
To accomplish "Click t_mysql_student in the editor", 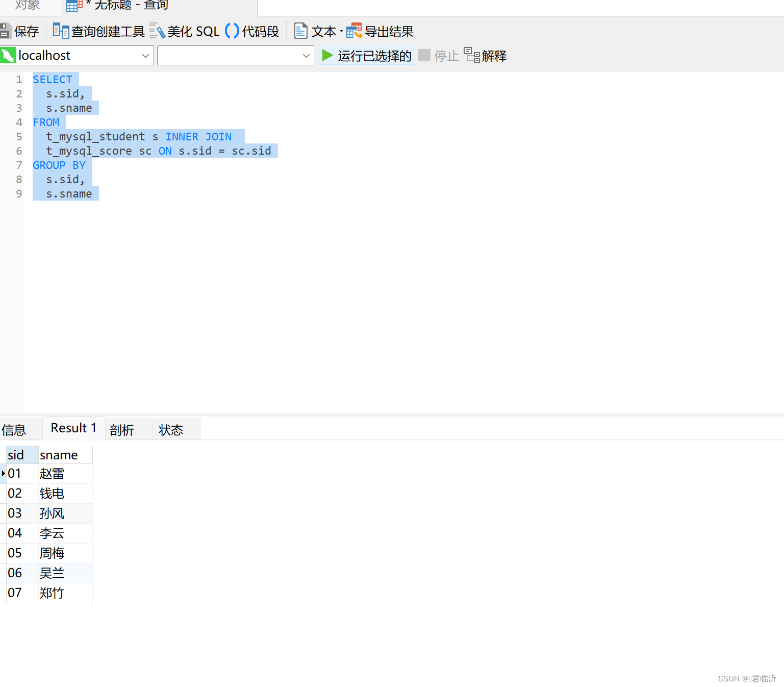I will [95, 137].
